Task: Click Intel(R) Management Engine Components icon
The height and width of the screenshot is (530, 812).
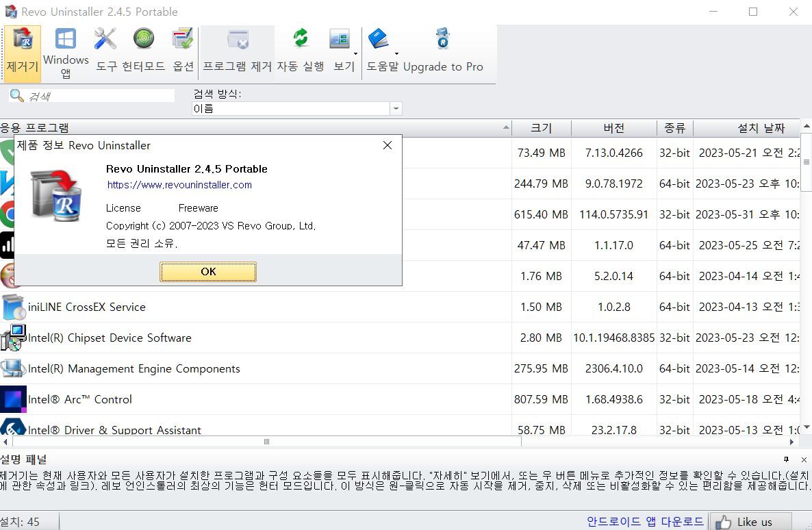Action: pos(13,369)
